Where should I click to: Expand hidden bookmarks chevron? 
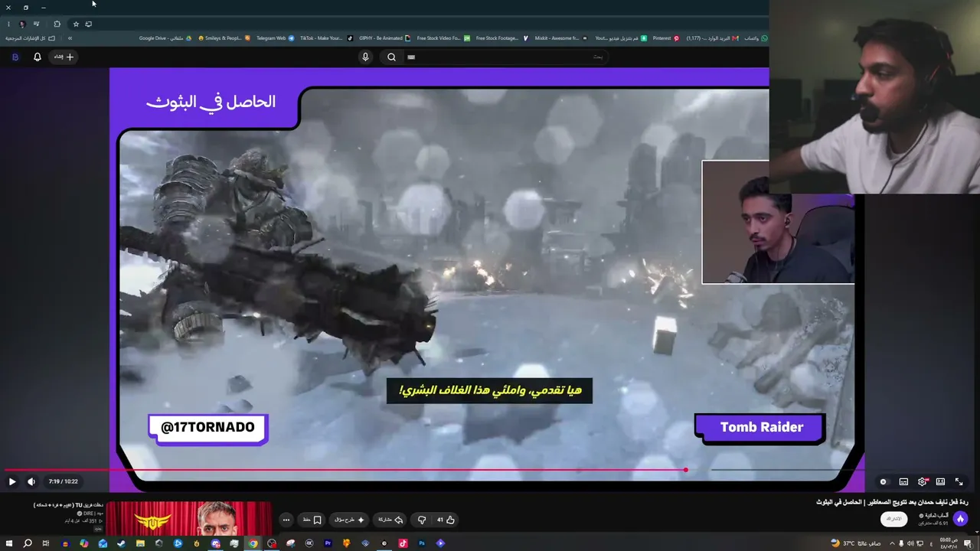click(70, 38)
